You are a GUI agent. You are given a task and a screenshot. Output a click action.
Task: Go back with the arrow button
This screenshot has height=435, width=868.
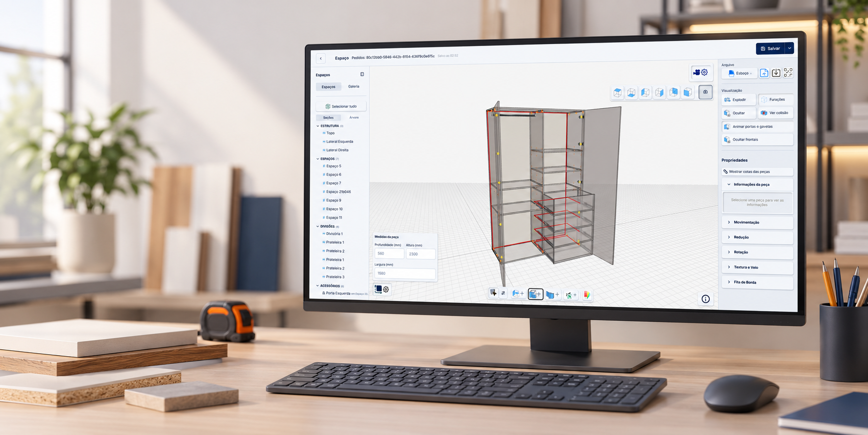click(x=321, y=58)
